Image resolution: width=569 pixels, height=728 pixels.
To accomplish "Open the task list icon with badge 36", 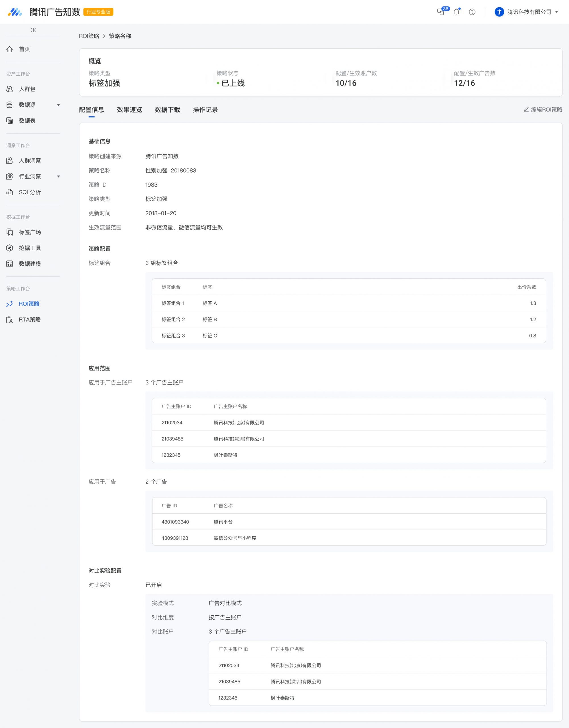I will coord(441,12).
